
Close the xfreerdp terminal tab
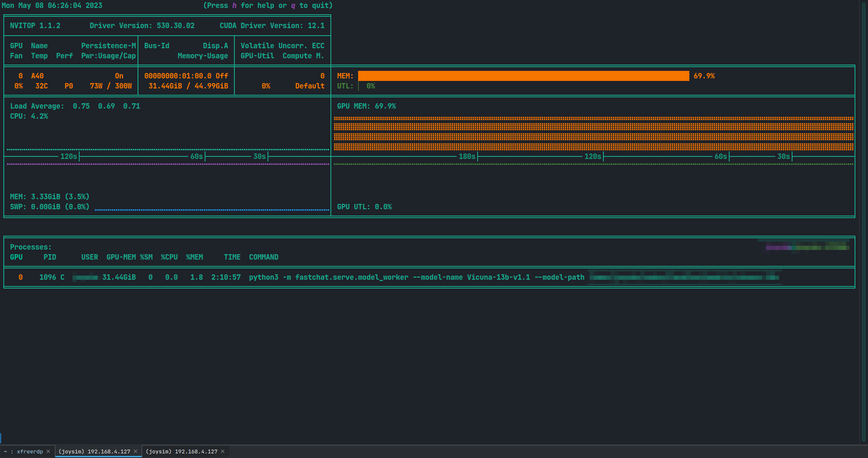tap(48, 452)
